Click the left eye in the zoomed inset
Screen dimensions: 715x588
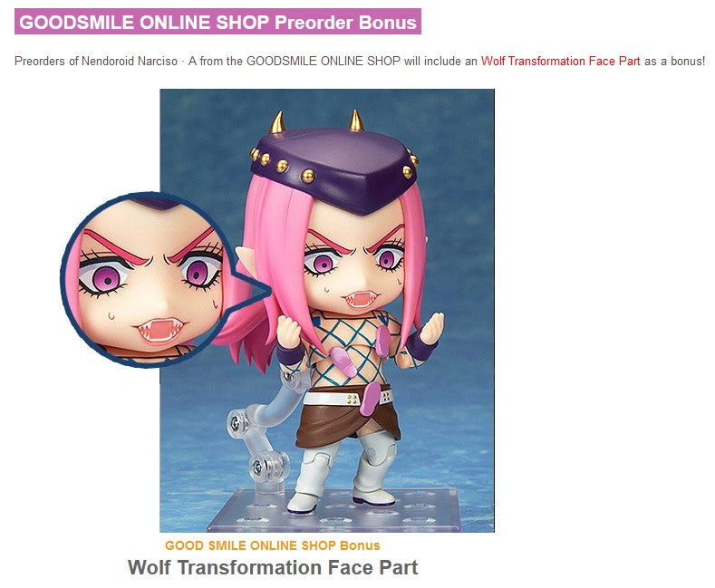105,276
